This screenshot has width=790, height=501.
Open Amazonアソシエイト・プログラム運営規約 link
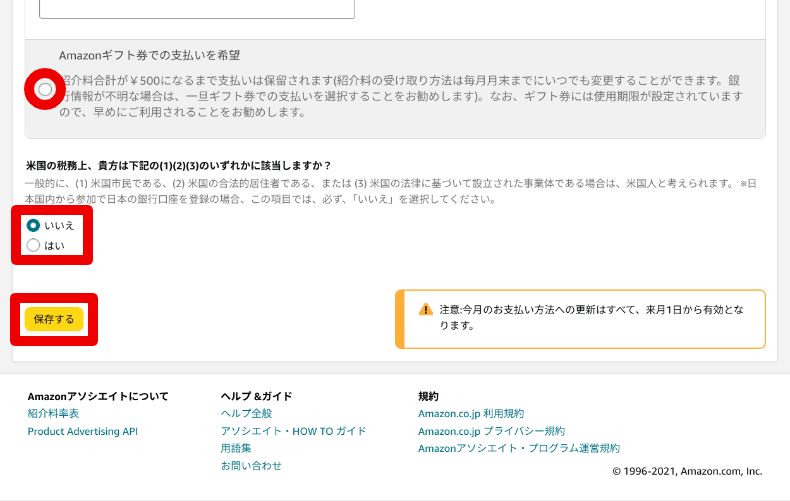(x=519, y=448)
